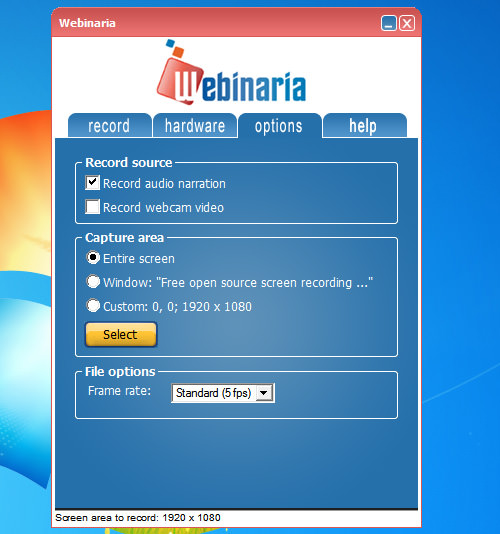Click the Entire screen label

click(x=139, y=259)
